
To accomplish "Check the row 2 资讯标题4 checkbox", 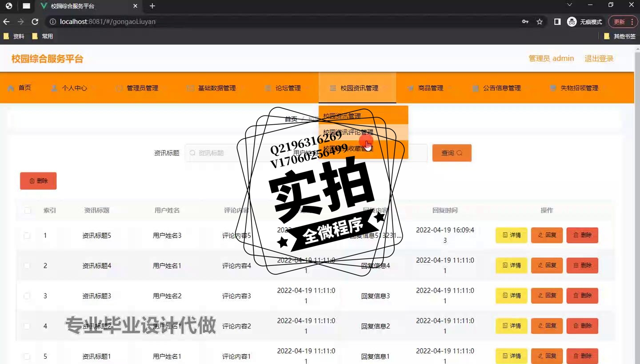I will click(x=27, y=266).
